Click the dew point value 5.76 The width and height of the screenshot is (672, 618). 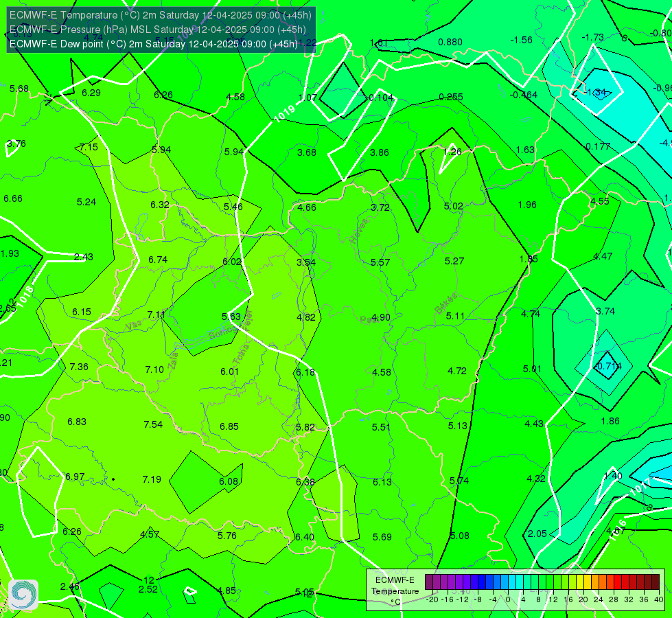click(227, 536)
